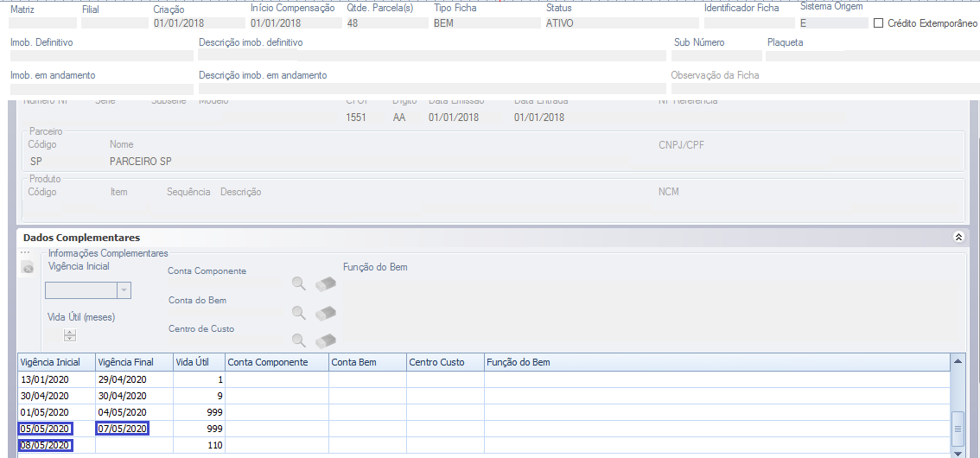Open the Vigência Inicial dropdown
Screen dimensions: 980x458
(124, 290)
